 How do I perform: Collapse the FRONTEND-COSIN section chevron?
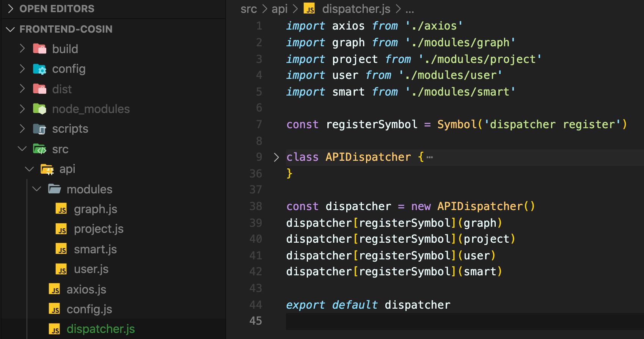pos(11,29)
